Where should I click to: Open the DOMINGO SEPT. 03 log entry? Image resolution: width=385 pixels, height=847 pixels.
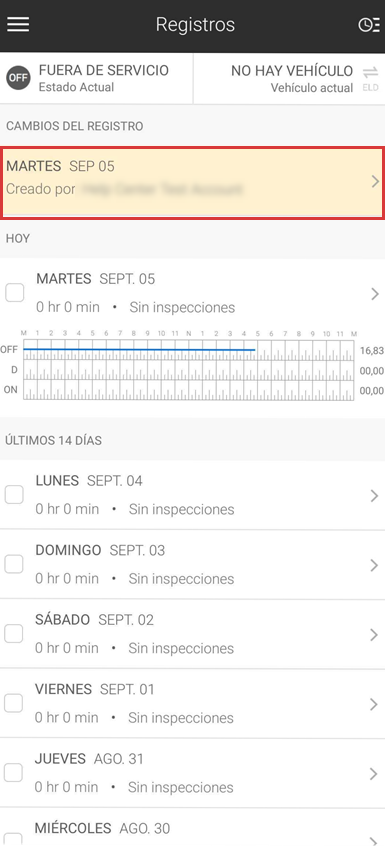tap(192, 564)
